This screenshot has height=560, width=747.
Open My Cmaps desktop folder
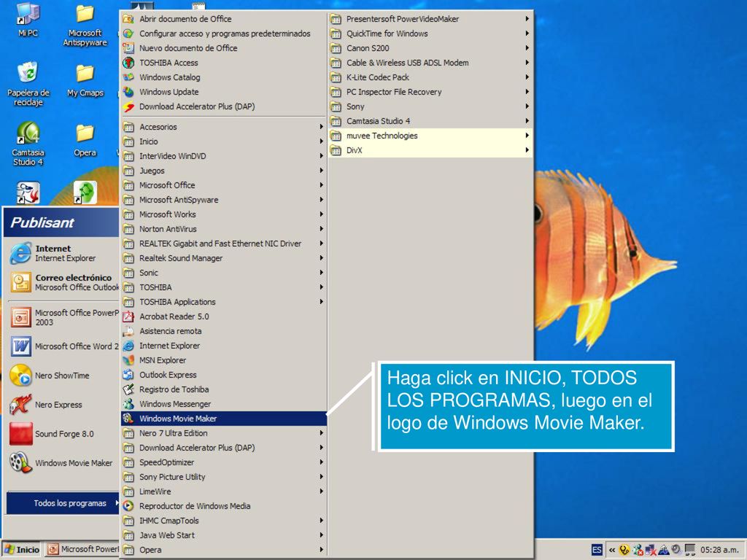click(85, 80)
